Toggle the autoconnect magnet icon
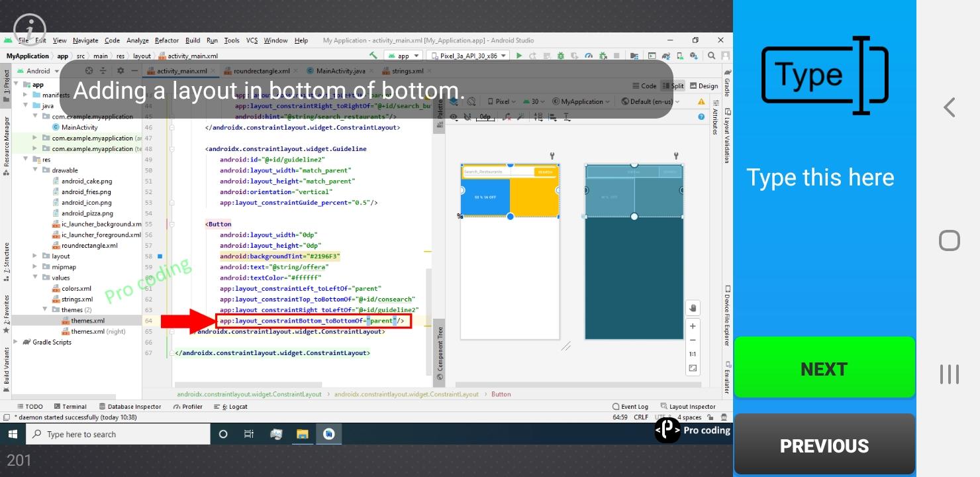980x477 pixels. point(467,117)
